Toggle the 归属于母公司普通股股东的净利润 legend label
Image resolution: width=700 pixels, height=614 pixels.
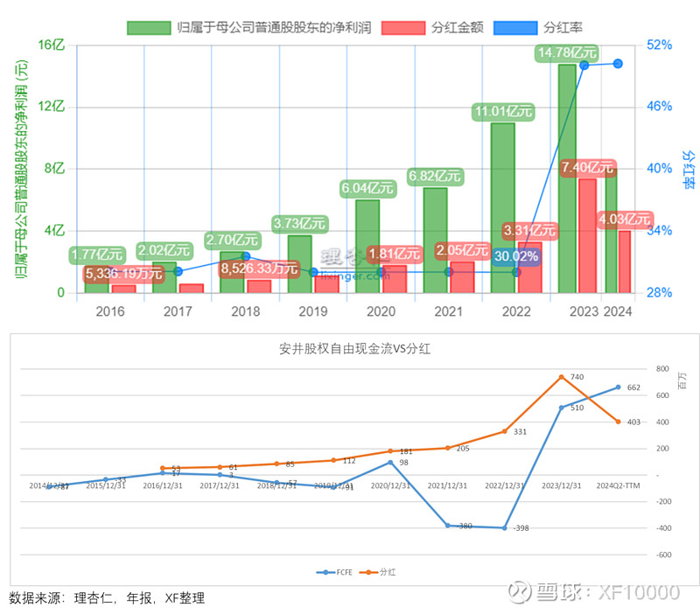click(x=274, y=28)
